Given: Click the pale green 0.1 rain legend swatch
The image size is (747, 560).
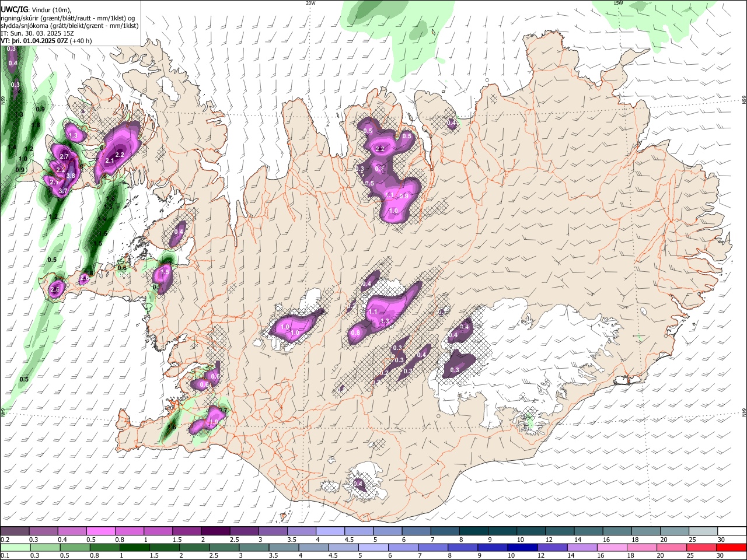Looking at the screenshot, I should pos(15,548).
